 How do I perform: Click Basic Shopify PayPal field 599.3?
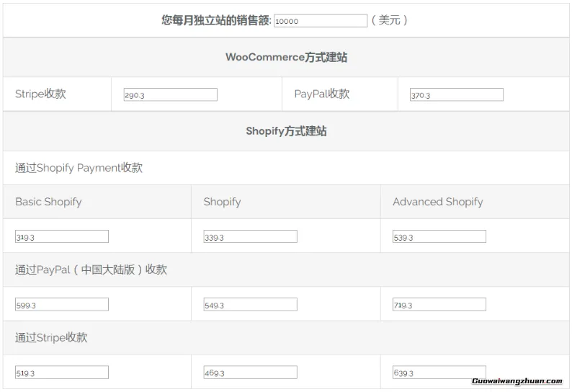tap(62, 304)
